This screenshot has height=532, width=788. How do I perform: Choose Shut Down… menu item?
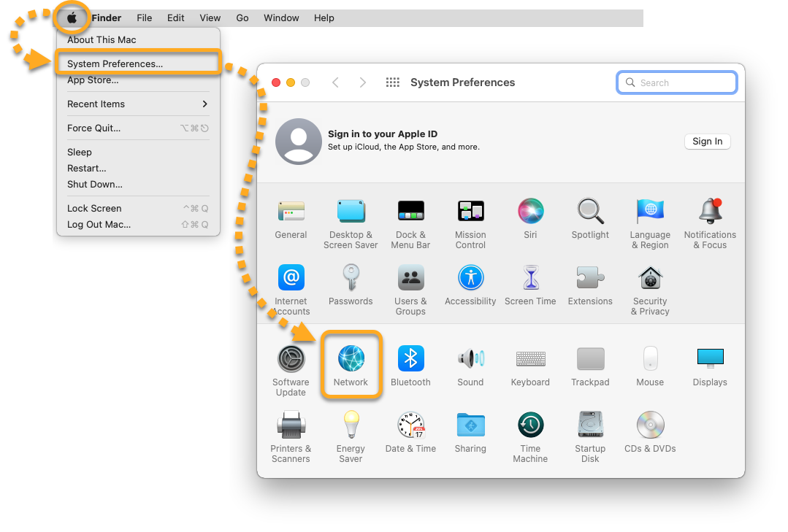pyautogui.click(x=138, y=185)
